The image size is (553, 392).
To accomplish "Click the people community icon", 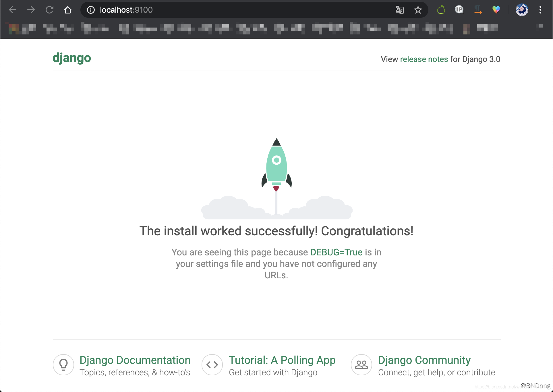I will pos(361,364).
